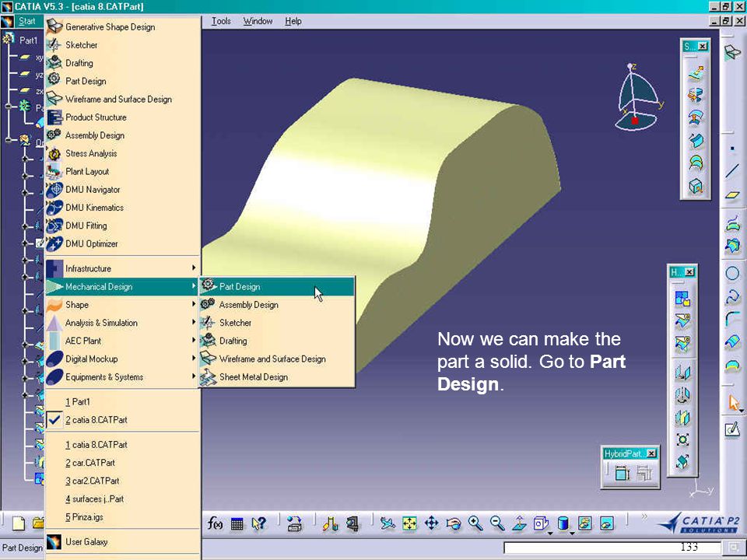Click the Zoom Out magnifier

497,523
